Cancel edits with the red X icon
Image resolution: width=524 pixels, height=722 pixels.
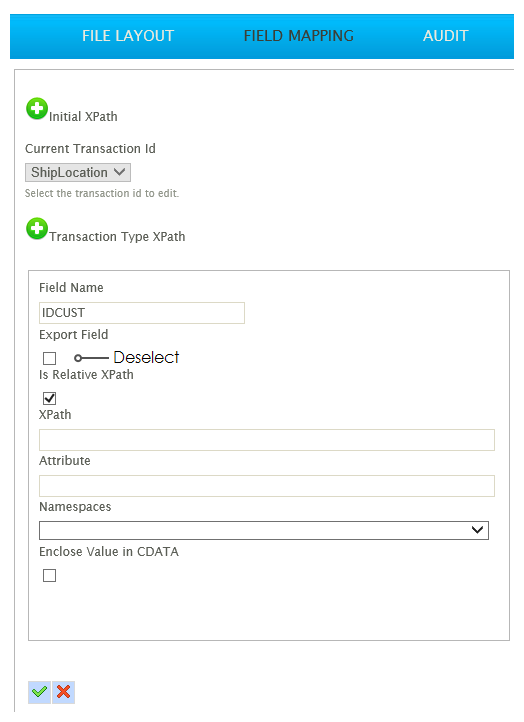[x=64, y=692]
